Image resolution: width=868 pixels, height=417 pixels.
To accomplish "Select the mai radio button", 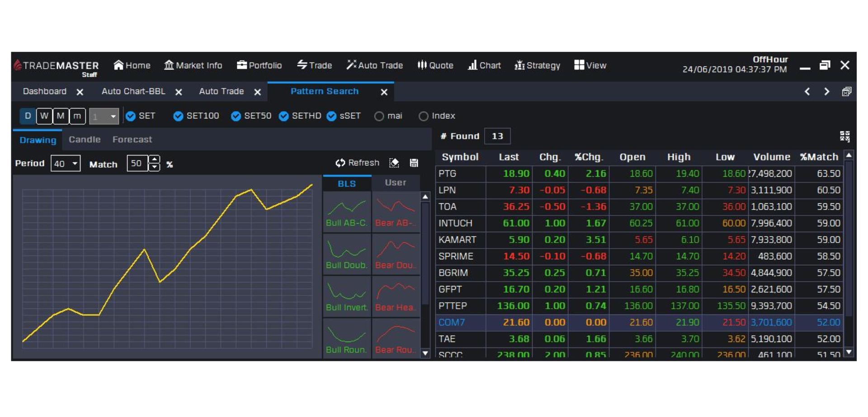I will point(379,117).
